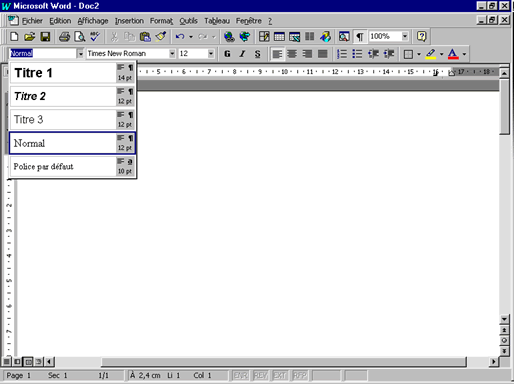Click the columns layout icon
This screenshot has height=385, width=515.
(310, 36)
